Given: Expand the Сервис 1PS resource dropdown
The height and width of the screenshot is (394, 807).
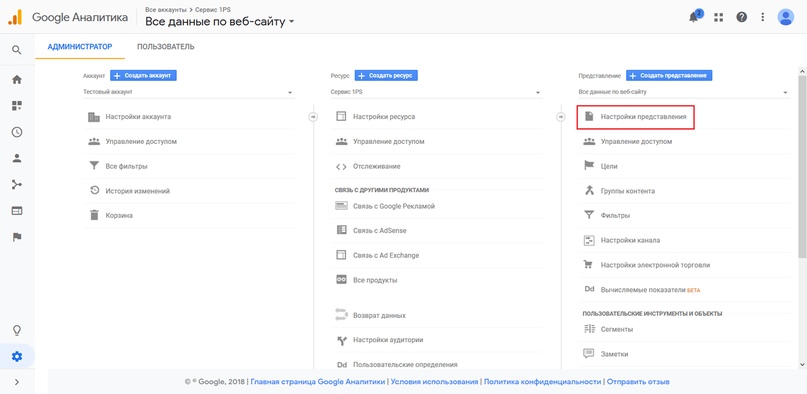Looking at the screenshot, I should pyautogui.click(x=436, y=92).
